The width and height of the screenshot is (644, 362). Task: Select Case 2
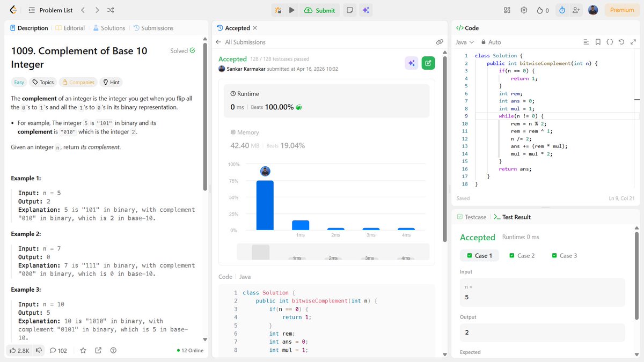pyautogui.click(x=522, y=256)
